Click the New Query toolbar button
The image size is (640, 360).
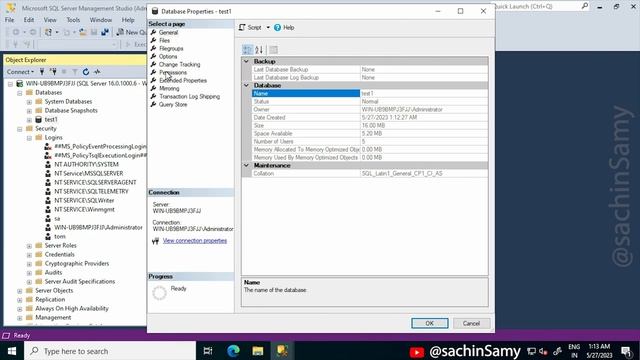point(131,32)
